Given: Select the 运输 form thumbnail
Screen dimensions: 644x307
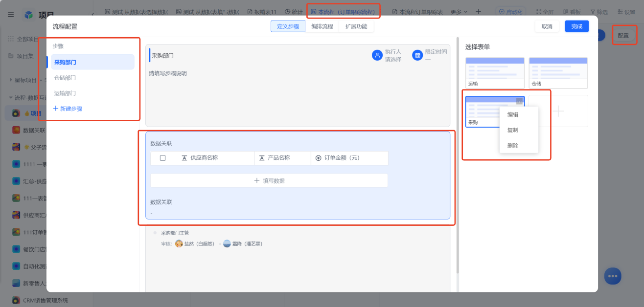Looking at the screenshot, I should tap(495, 73).
